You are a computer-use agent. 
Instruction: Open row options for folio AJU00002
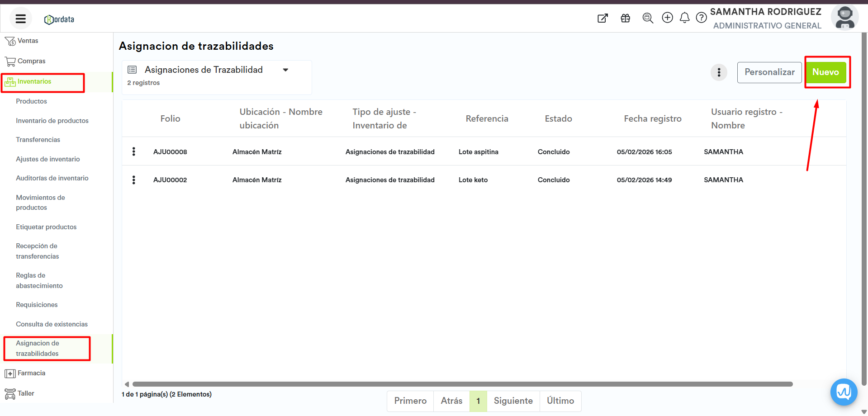point(133,180)
